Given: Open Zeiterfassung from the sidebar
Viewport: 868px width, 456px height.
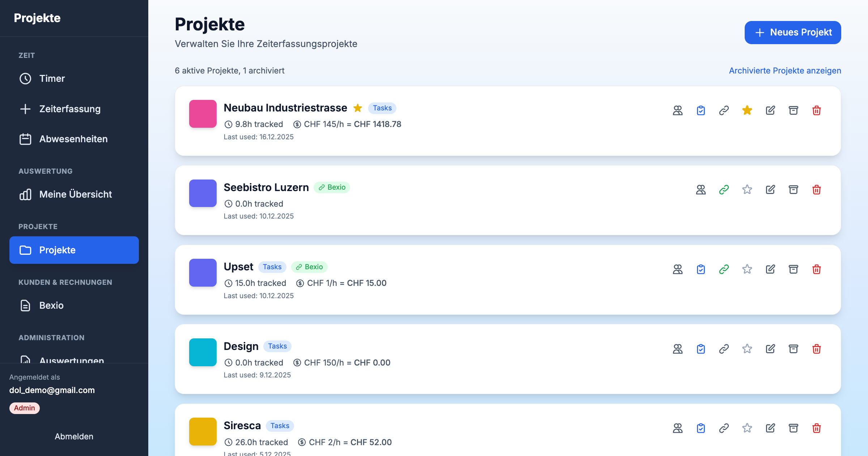Looking at the screenshot, I should click(70, 109).
